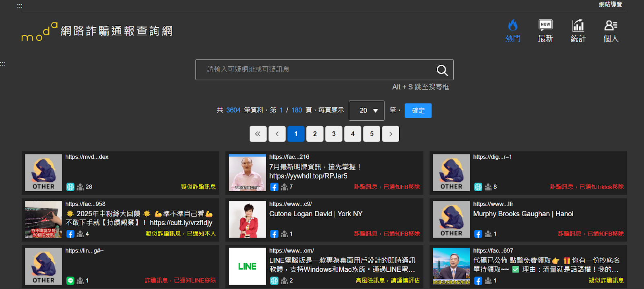Click the moda 網路詐騙通報查詢網 site logo
Image resolution: width=644 pixels, height=289 pixels.
tap(97, 31)
